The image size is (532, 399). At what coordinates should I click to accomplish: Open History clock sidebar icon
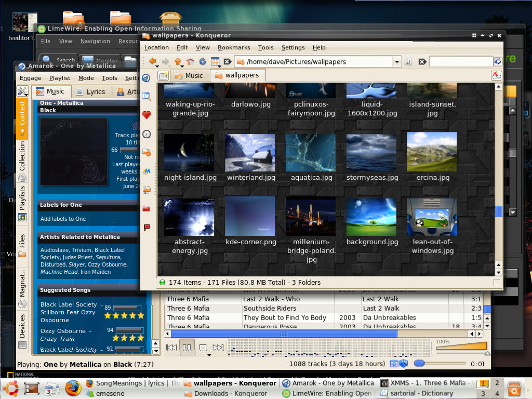pyautogui.click(x=146, y=134)
